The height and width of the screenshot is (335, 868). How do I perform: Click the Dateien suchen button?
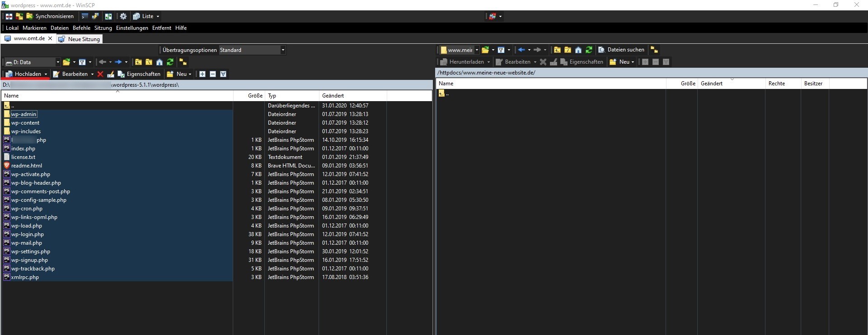click(621, 50)
